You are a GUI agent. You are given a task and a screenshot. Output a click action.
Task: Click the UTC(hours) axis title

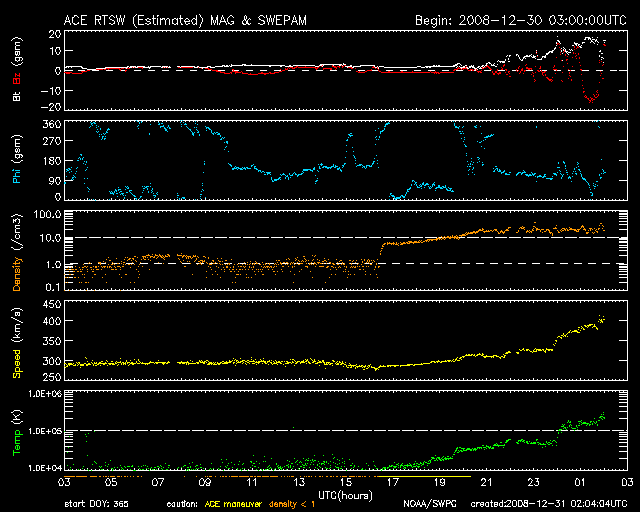(345, 496)
